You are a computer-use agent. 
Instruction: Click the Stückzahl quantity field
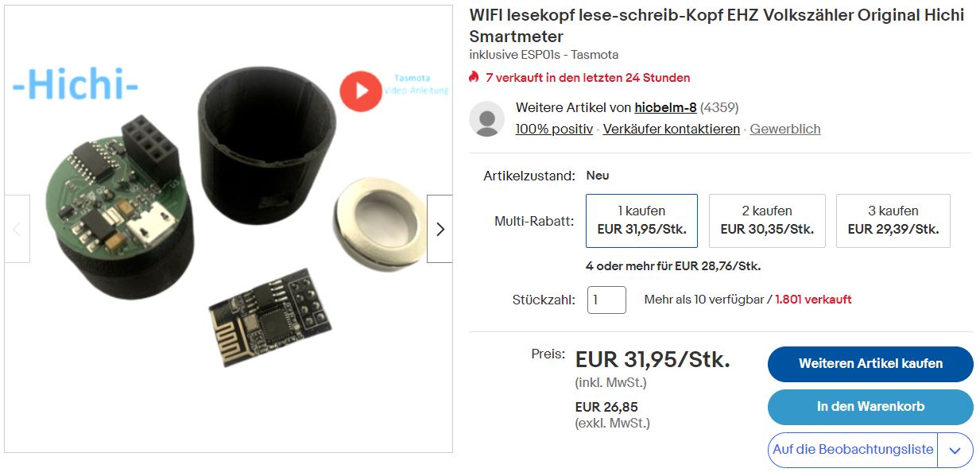click(x=606, y=300)
